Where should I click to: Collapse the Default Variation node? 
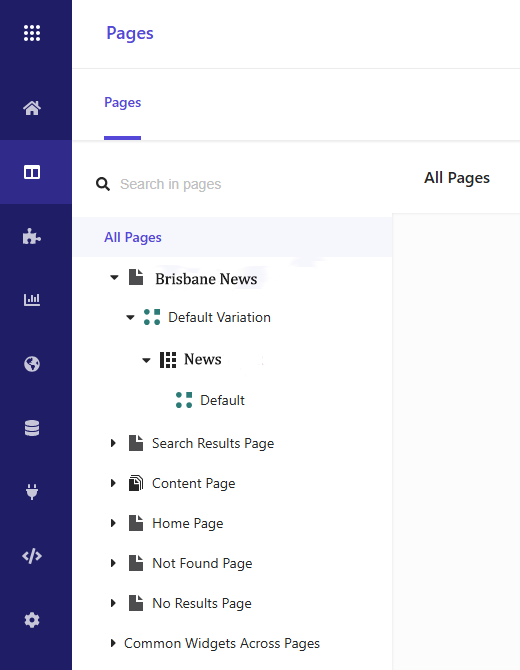[x=130, y=317]
